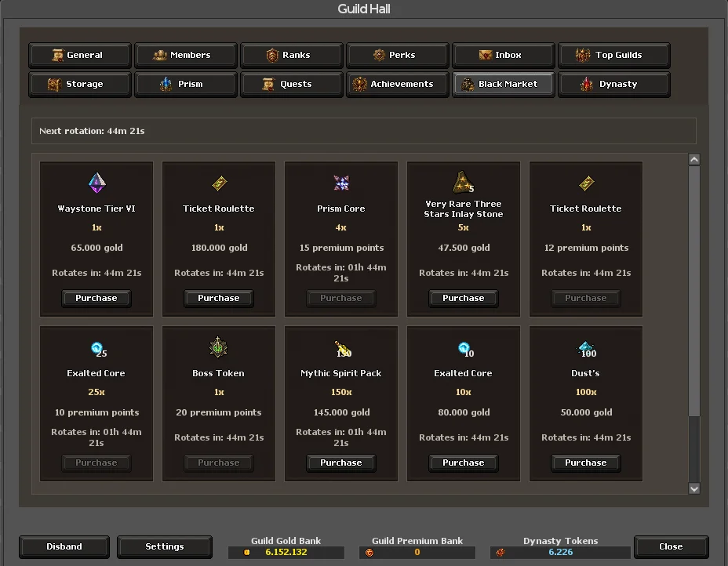This screenshot has width=728, height=566.
Task: Click the Dynasty Tokens icon
Action: tap(500, 552)
